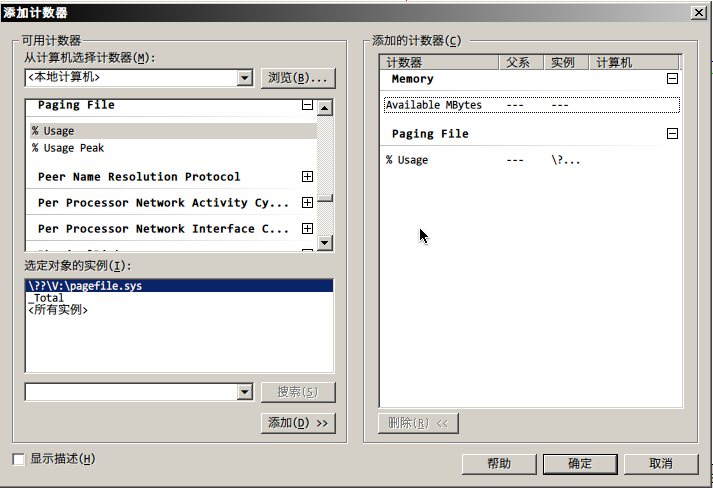
Task: Expand Per Processor Network Interface Card counters
Action: click(x=307, y=229)
